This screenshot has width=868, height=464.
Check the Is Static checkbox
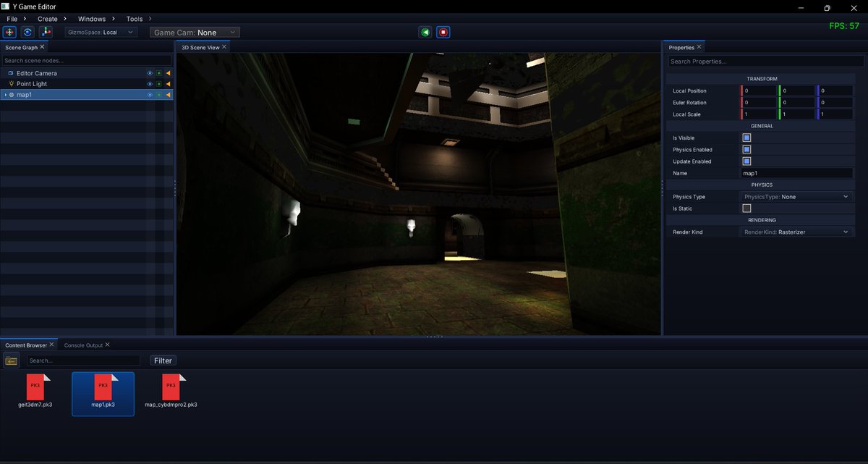point(746,208)
